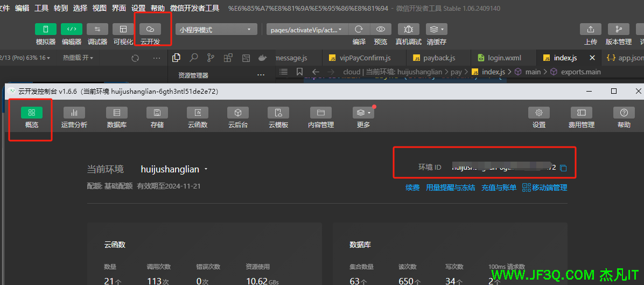The width and height of the screenshot is (644, 285).
Task: Copy the 环境 ID with copy icon
Action: click(563, 168)
